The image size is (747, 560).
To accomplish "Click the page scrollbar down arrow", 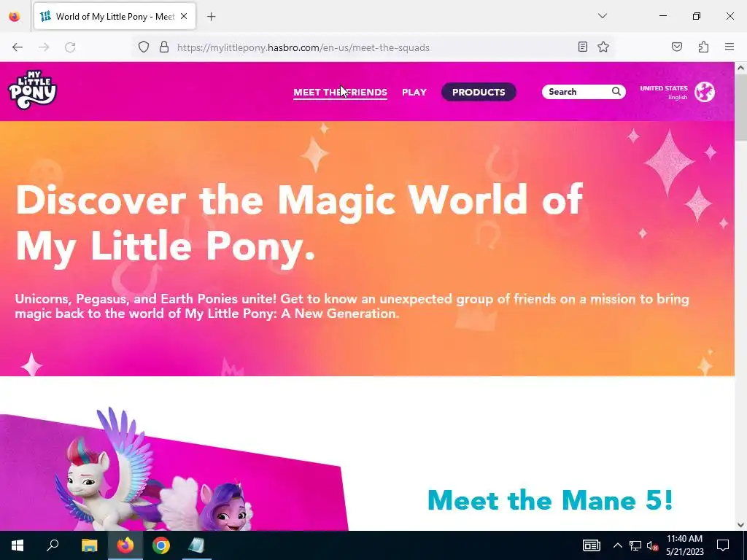I will [741, 525].
